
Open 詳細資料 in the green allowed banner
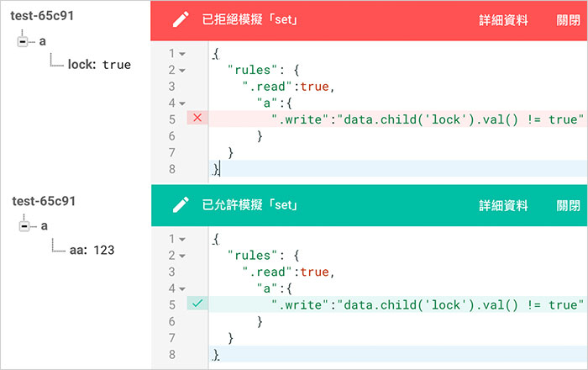503,204
